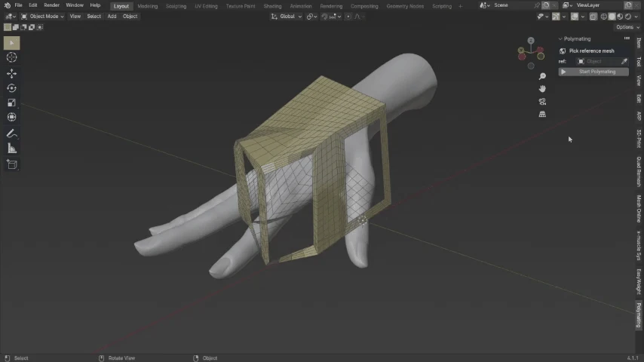Switch to solid viewport shading
Image resolution: width=644 pixels, height=362 pixels.
click(x=612, y=17)
